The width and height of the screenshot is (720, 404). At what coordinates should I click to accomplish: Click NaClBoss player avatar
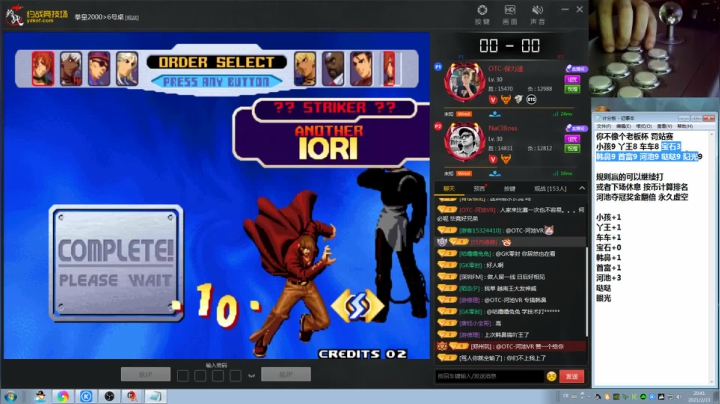click(465, 142)
